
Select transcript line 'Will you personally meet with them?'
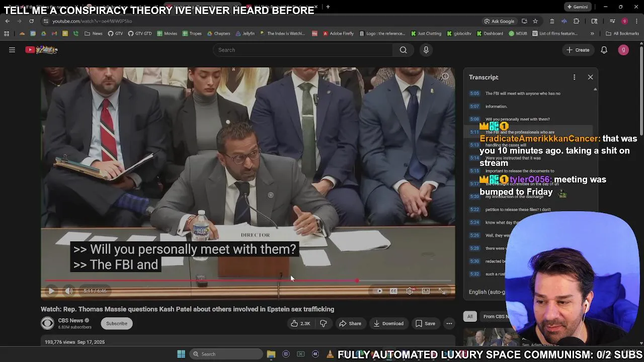528,120
